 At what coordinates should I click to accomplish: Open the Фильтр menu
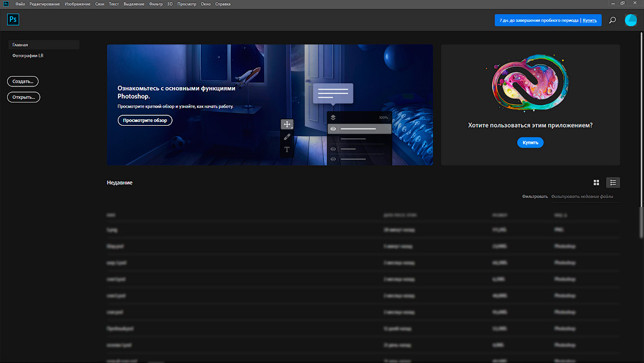pyautogui.click(x=156, y=4)
